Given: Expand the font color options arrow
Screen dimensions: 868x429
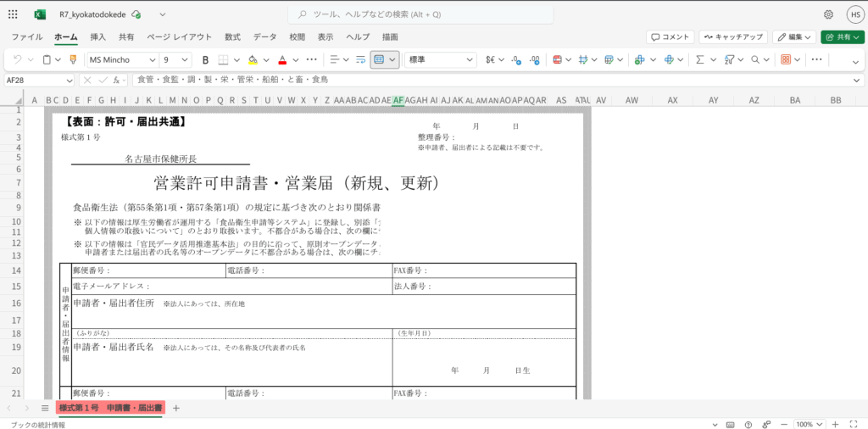Looking at the screenshot, I should click(296, 60).
